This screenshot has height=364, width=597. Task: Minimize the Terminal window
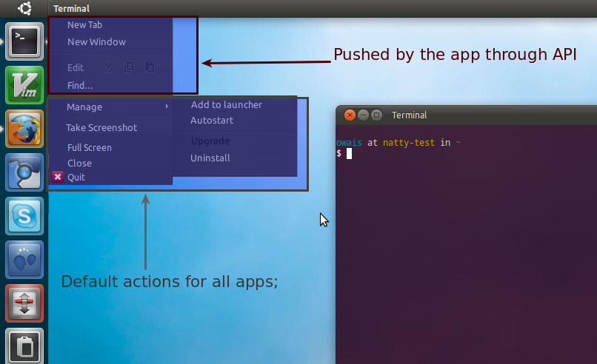click(363, 115)
